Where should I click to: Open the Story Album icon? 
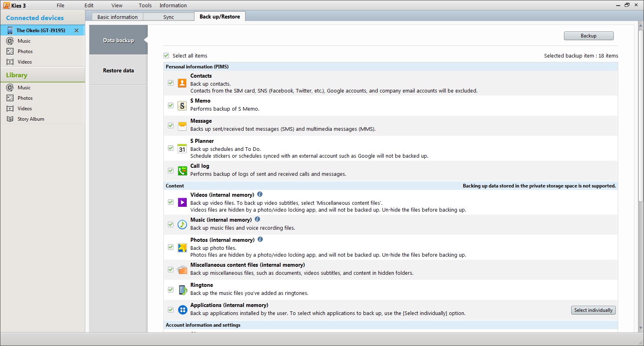click(10, 119)
